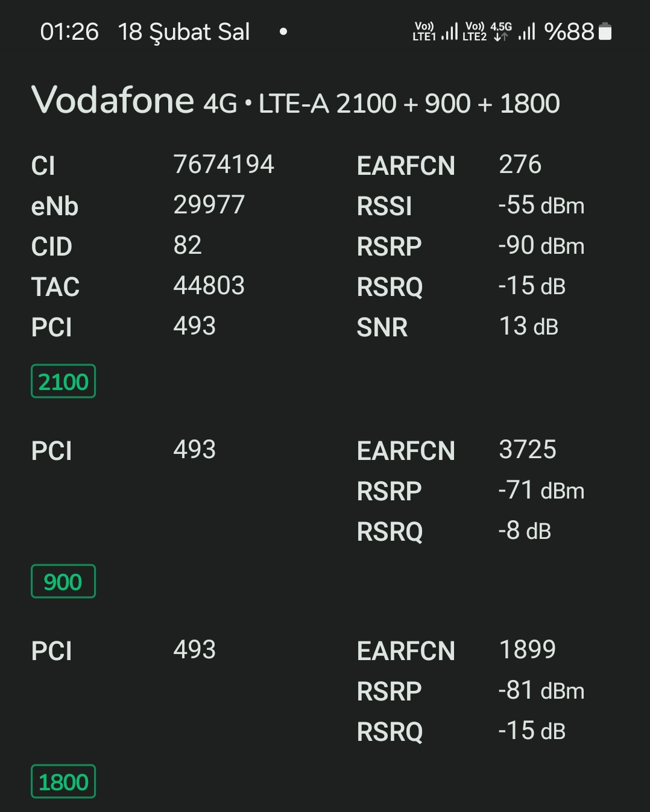Tap the 4.5G data indicator icon
Viewport: 650px width, 812px height.
pos(501,31)
